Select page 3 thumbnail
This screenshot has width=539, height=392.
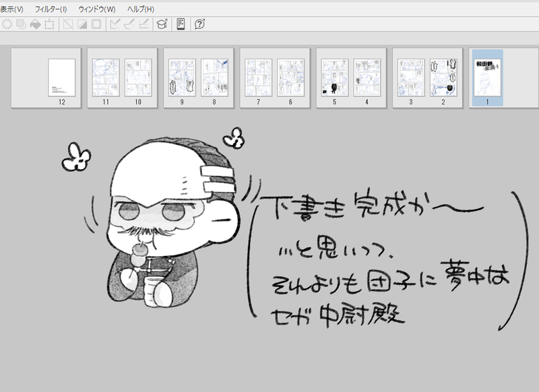pos(411,77)
